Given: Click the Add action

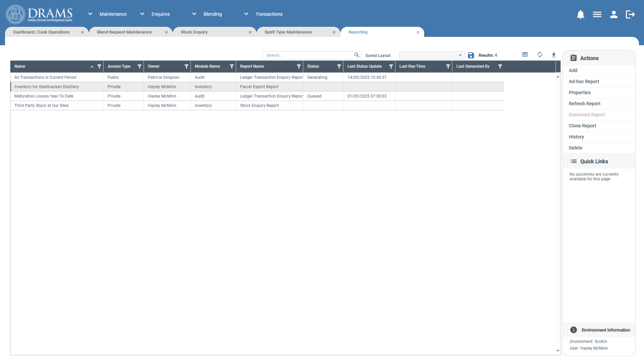Looking at the screenshot, I should click(573, 70).
